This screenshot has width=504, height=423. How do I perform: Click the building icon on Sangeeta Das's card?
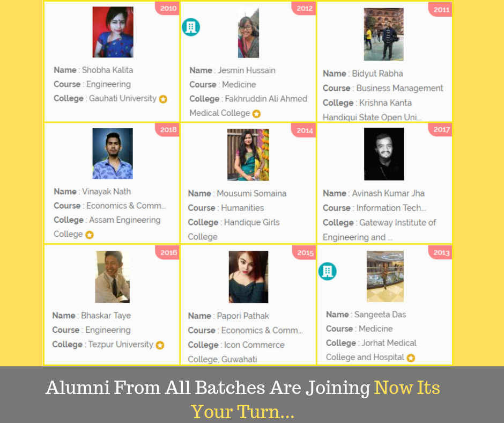[x=328, y=271]
